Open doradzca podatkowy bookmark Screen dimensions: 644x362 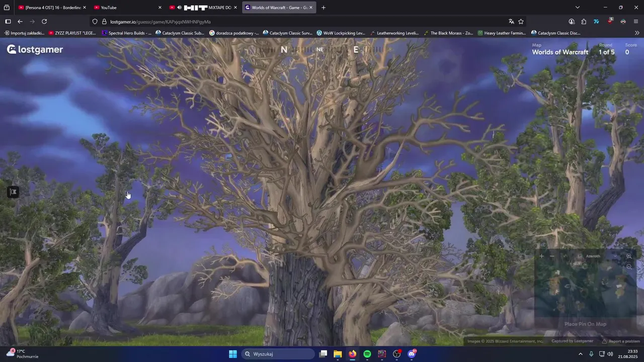234,33
